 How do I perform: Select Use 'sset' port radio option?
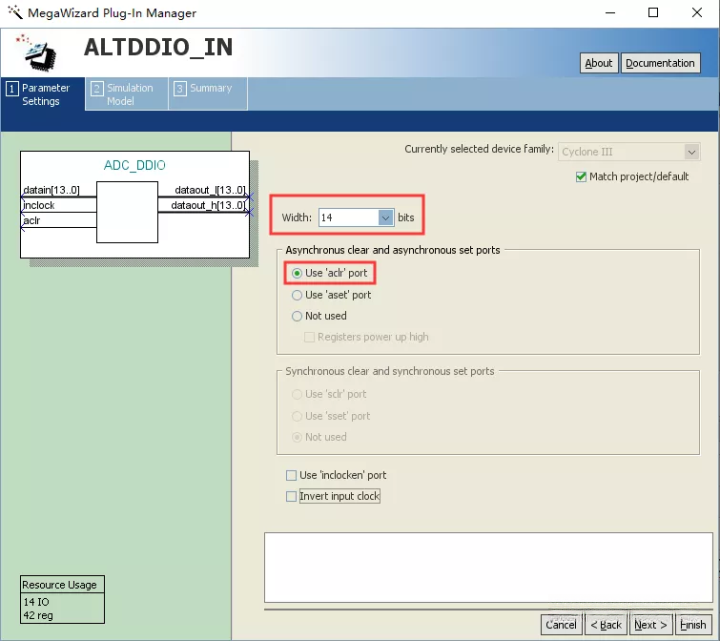coord(297,416)
